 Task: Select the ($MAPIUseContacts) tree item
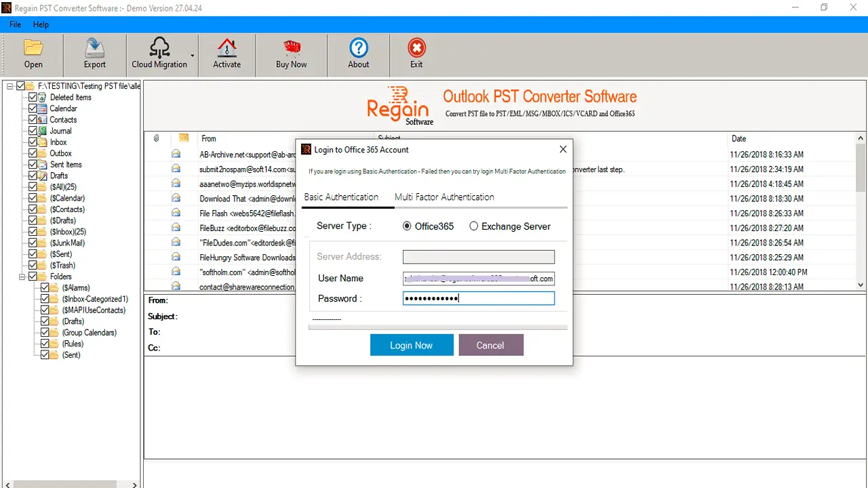[x=94, y=310]
